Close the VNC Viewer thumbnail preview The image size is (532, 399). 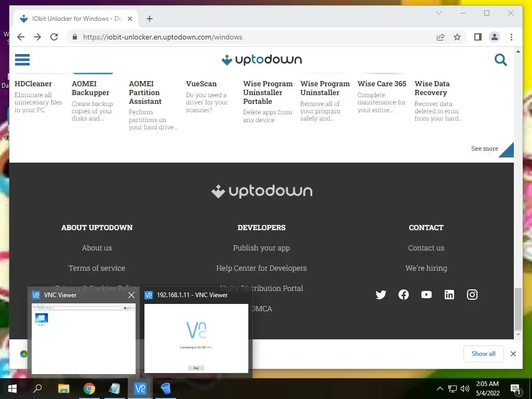click(131, 295)
